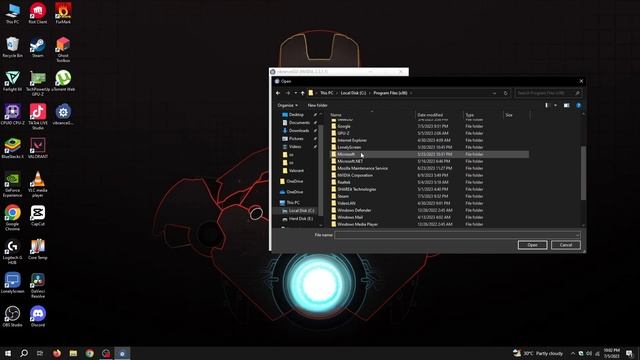The height and width of the screenshot is (360, 640).
Task: Cancel the Open dialog
Action: (x=566, y=245)
